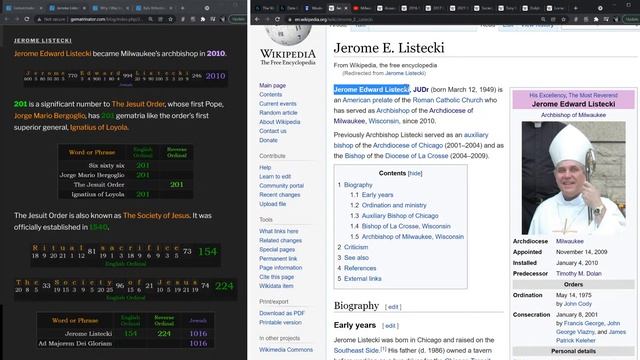Open a new tab in the gematrinator browser window
This screenshot has width=640, height=360.
click(x=182, y=8)
